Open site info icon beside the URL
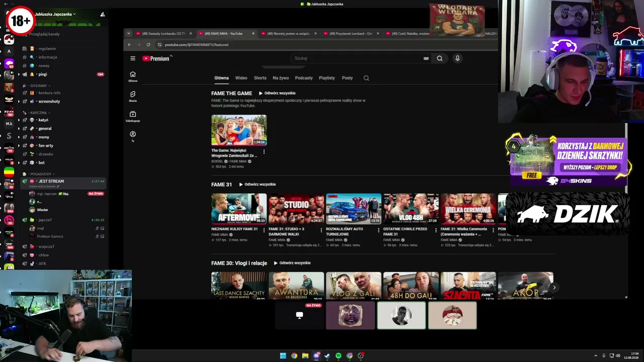644x362 pixels. click(x=159, y=45)
